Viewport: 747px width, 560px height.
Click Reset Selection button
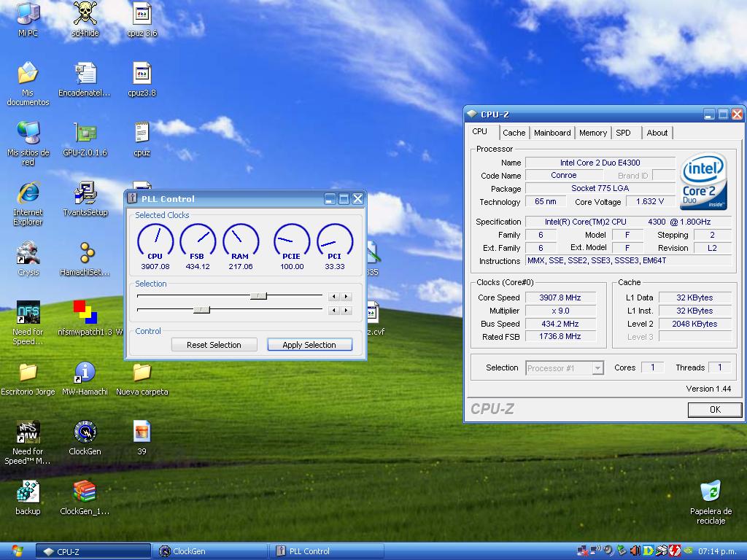(214, 345)
